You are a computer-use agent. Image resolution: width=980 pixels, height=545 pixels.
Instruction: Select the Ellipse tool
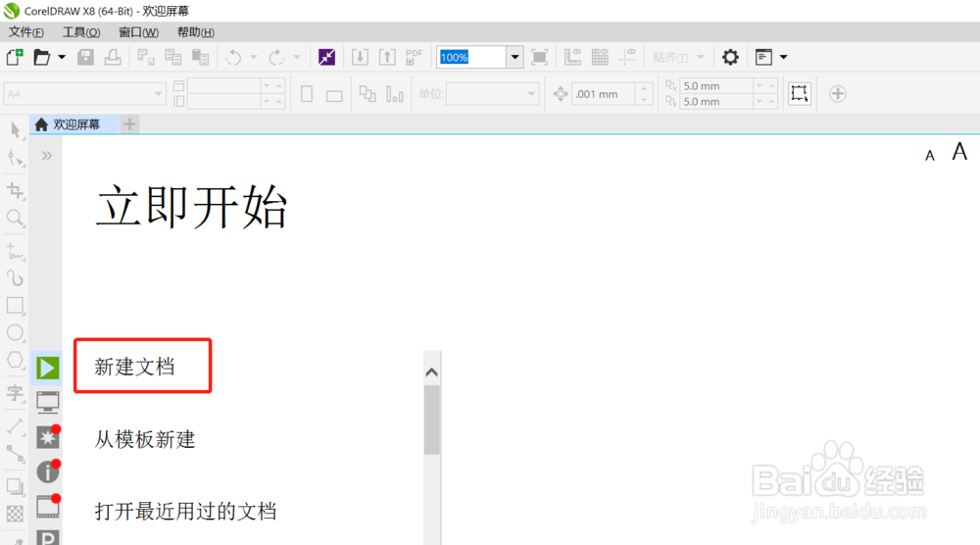[16, 332]
